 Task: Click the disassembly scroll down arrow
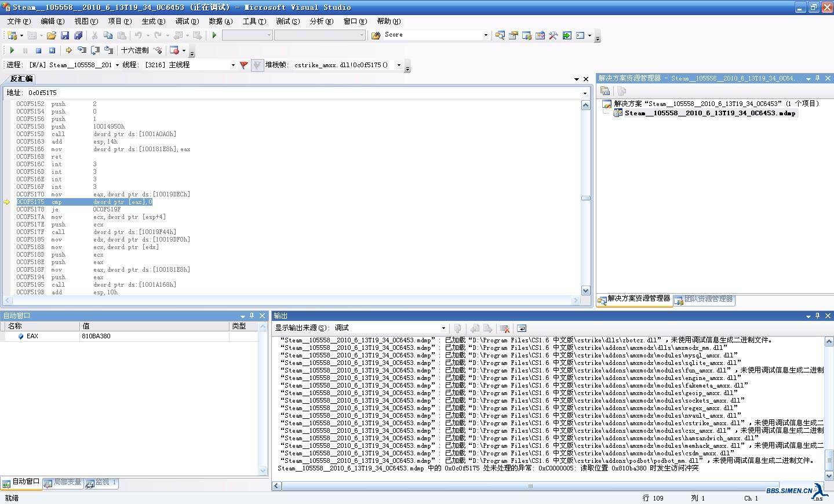(x=586, y=291)
